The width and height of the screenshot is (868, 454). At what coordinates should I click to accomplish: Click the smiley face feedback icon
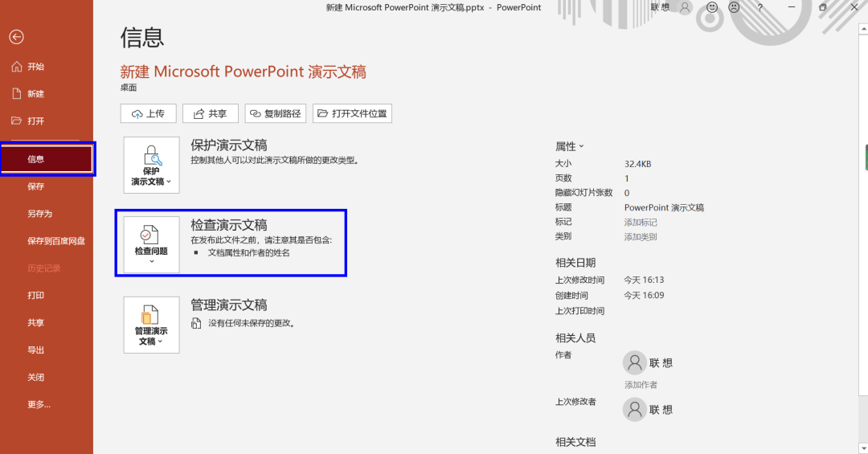point(712,7)
